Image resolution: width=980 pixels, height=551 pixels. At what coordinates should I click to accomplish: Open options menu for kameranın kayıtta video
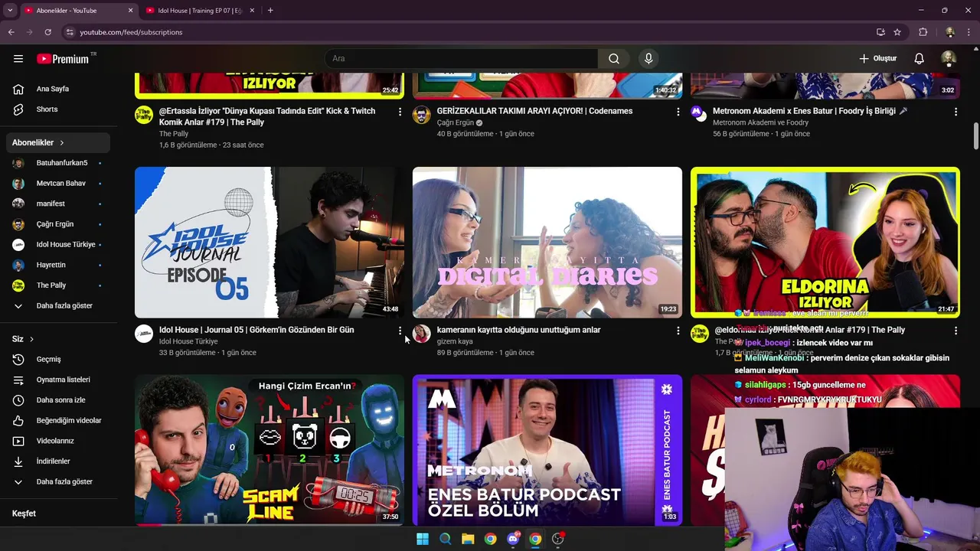678,331
